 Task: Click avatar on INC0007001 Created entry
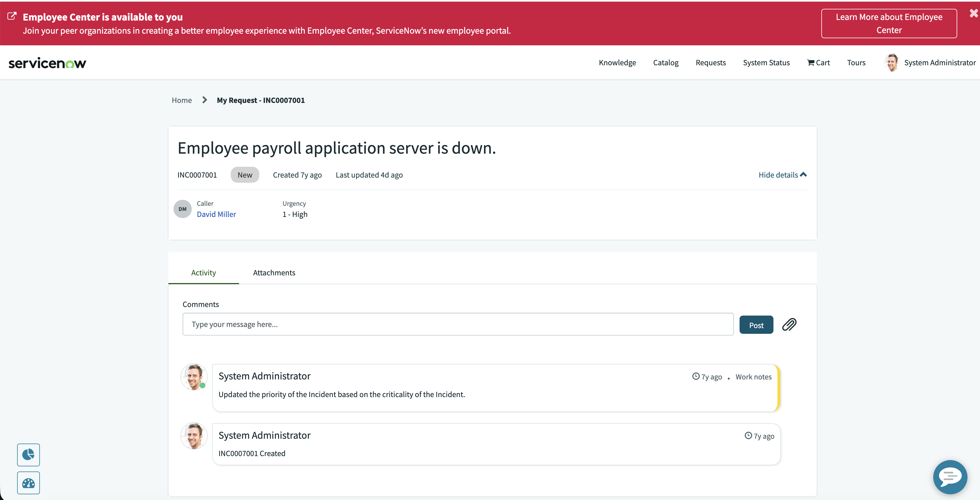(x=194, y=435)
